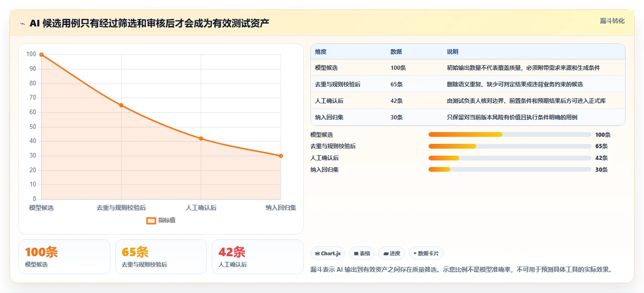
Task: Select the 进度 chip
Action: pyautogui.click(x=392, y=253)
